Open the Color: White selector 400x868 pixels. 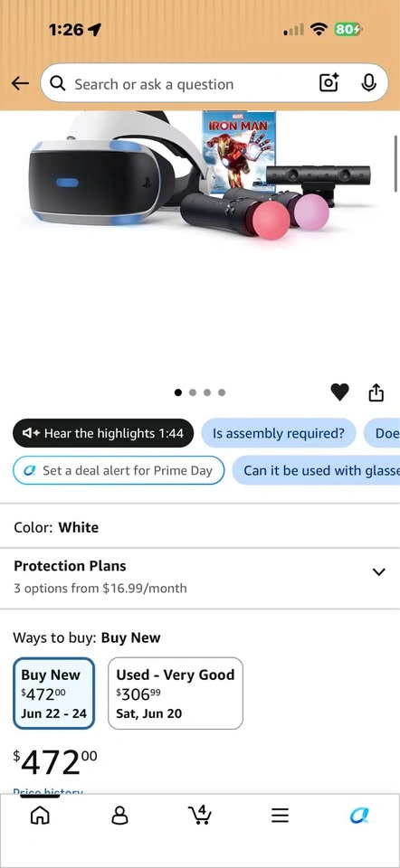(x=200, y=527)
